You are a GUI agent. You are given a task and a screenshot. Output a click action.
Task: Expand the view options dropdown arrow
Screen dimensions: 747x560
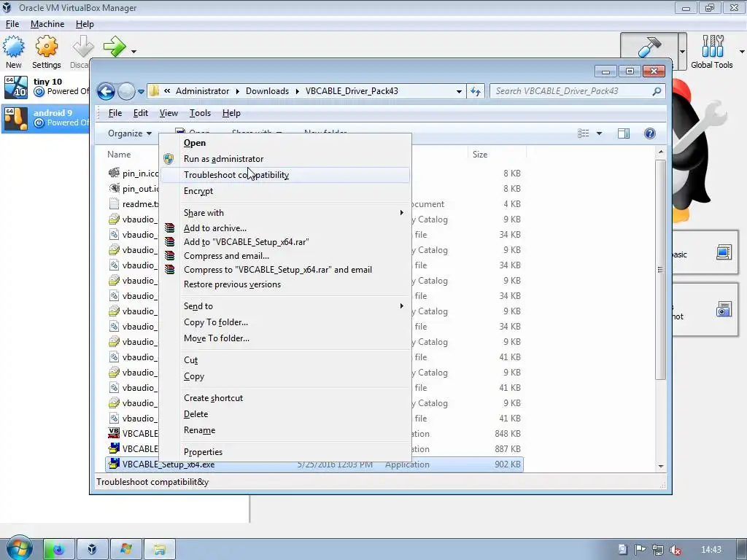[599, 133]
